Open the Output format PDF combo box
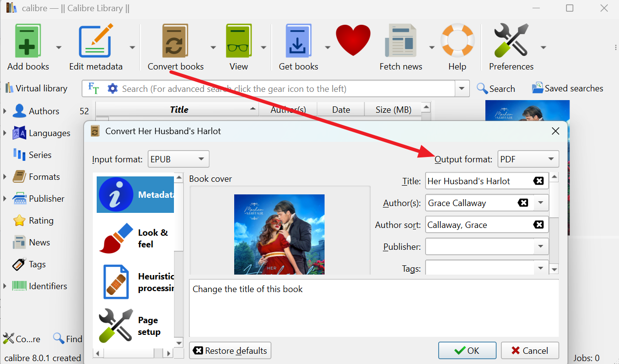Screen dimensions: 619x364 click(x=528, y=159)
